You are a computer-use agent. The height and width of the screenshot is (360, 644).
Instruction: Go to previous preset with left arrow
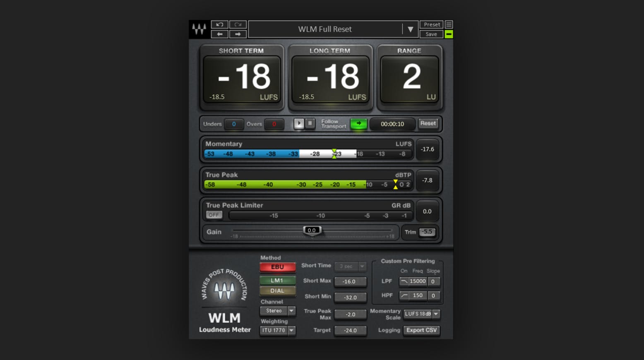click(x=219, y=34)
